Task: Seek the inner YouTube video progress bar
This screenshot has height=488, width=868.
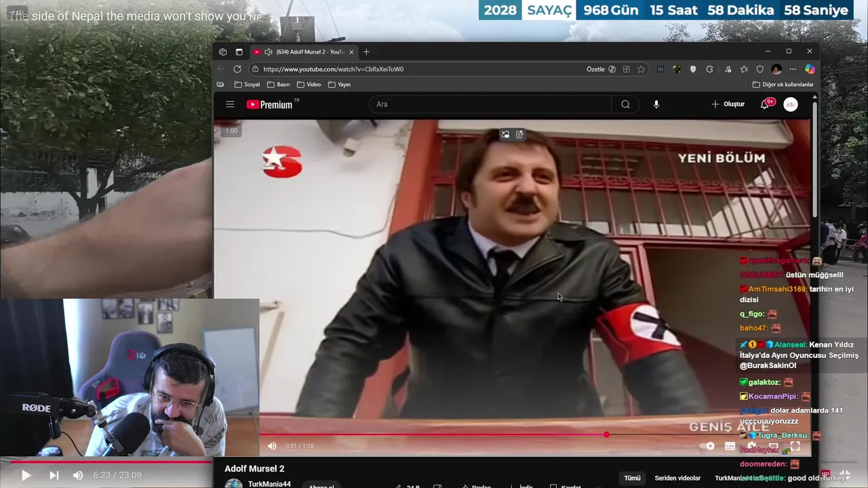Action: [534, 434]
